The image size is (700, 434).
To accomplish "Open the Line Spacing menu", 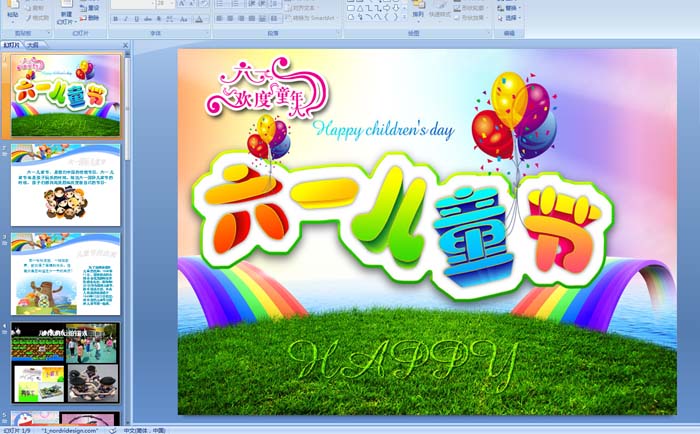I will 275,4.
